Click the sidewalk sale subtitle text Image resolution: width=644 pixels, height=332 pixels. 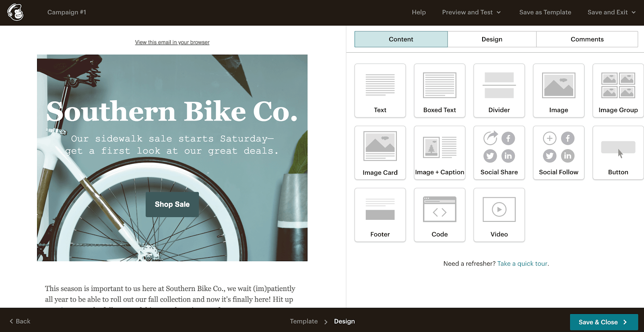coord(172,145)
